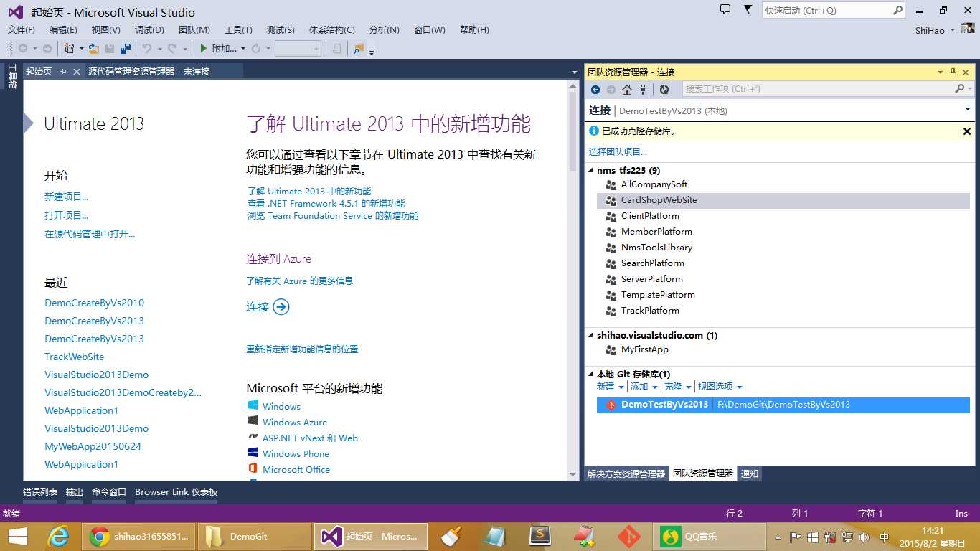980x551 pixels.
Task: Open QQ音乐 from the taskbar
Action: click(x=710, y=537)
